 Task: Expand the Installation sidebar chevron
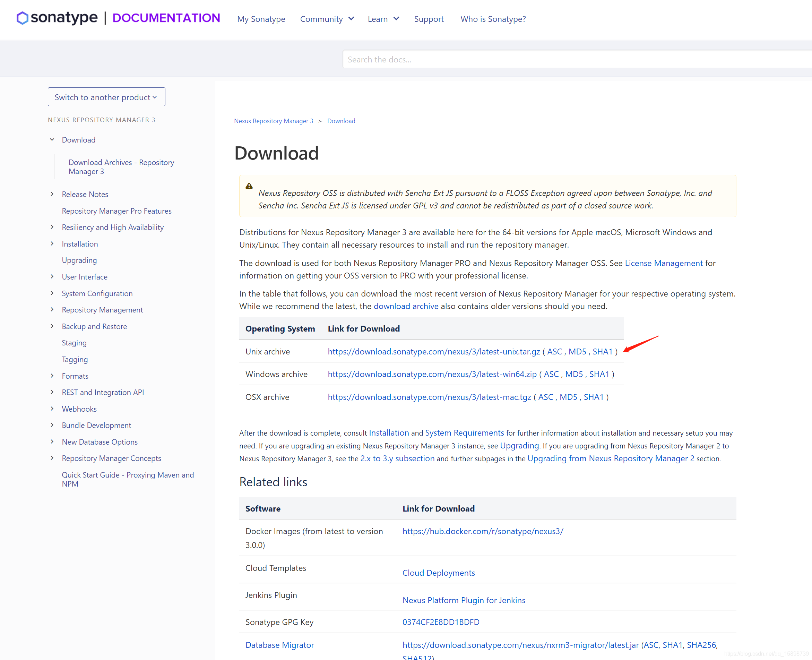click(x=52, y=243)
